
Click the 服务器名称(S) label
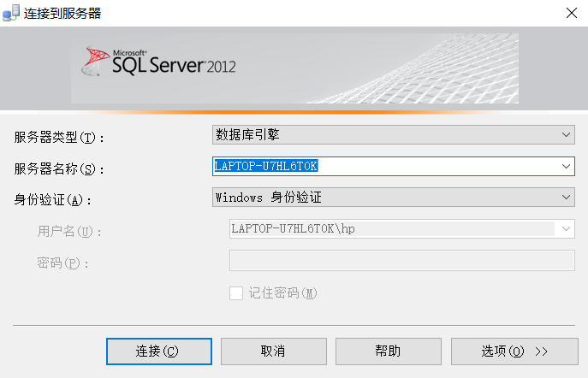tap(59, 168)
